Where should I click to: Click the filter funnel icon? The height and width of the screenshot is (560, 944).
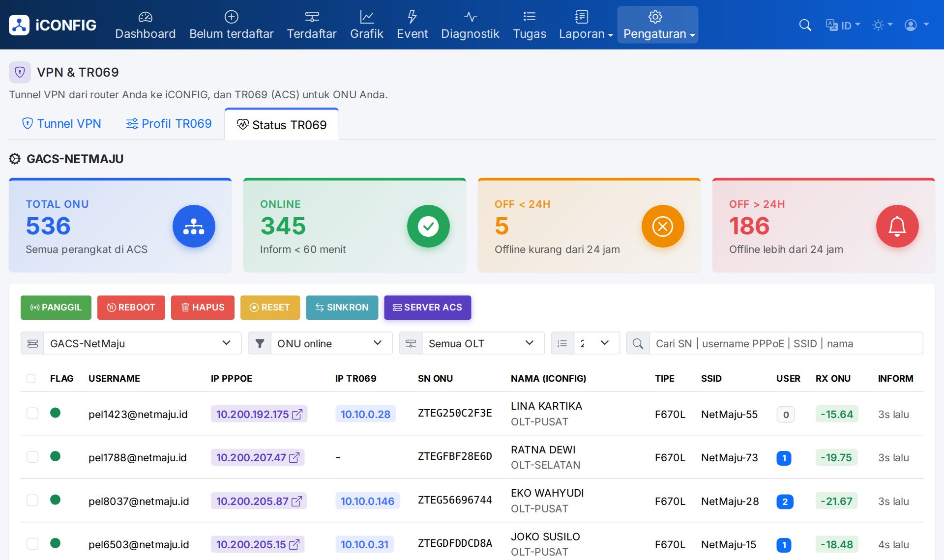(260, 343)
